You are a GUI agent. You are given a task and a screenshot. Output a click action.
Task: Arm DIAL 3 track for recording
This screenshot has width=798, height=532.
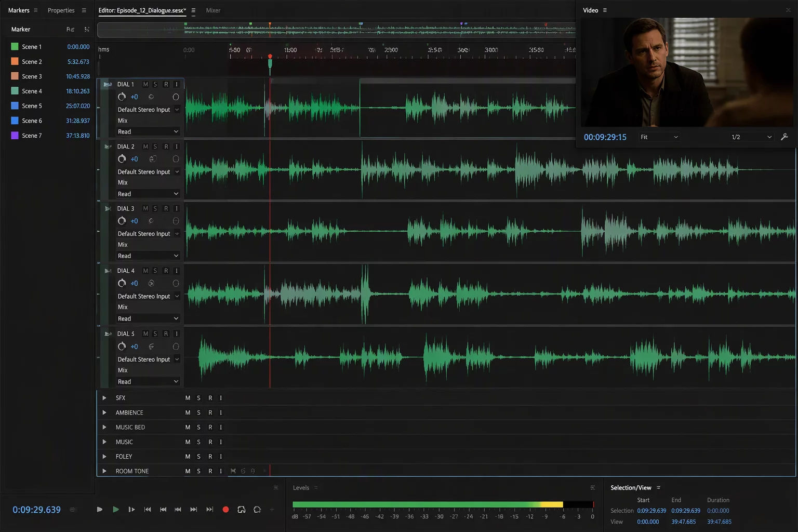[166, 208]
